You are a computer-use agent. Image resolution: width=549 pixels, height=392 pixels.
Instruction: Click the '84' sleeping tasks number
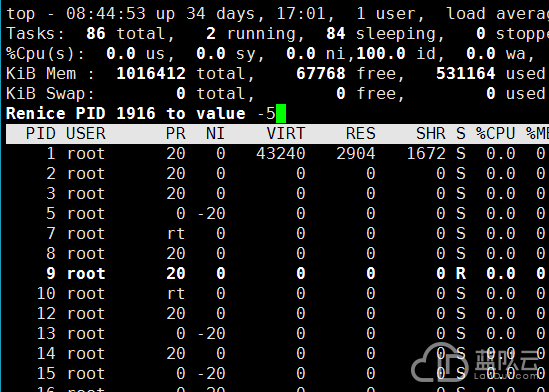(x=336, y=34)
